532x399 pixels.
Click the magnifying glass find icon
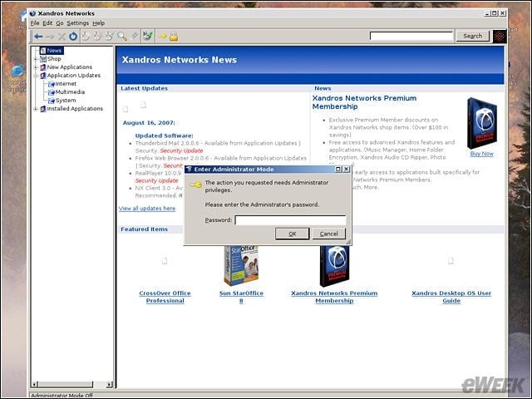[x=122, y=37]
